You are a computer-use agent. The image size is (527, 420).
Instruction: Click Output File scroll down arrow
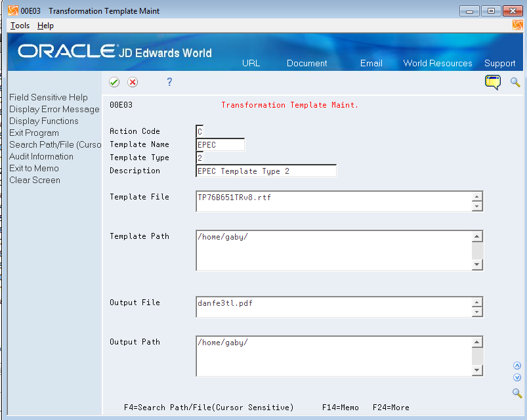click(477, 312)
